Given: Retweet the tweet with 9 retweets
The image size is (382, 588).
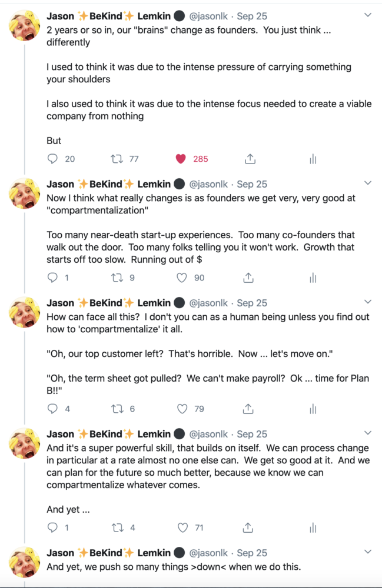Looking at the screenshot, I should 117,278.
